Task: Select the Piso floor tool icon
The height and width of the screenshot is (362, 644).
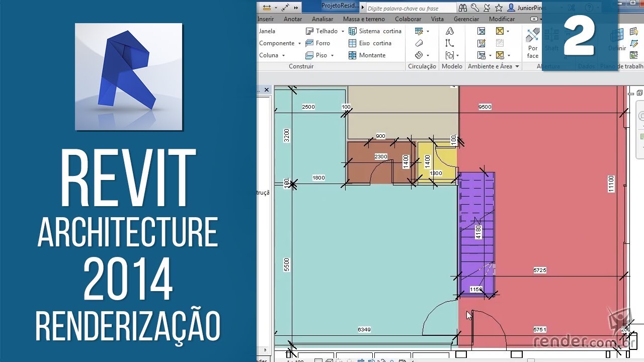Action: coord(309,55)
